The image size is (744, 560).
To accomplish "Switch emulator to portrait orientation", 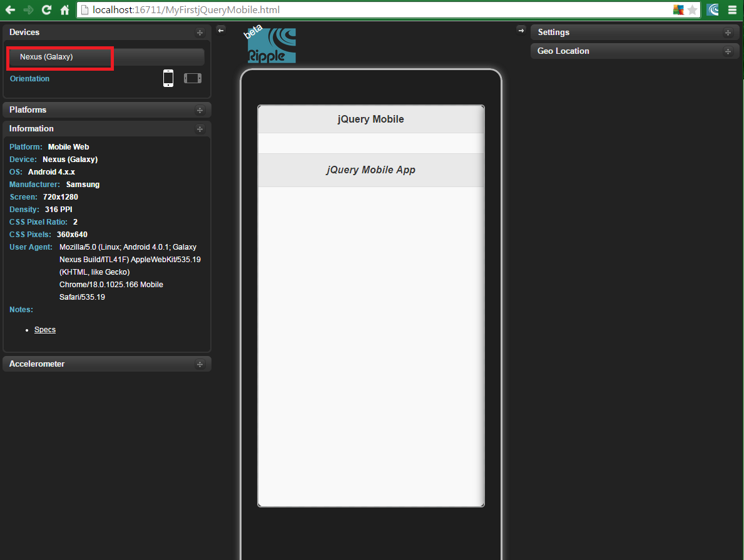I will (168, 78).
